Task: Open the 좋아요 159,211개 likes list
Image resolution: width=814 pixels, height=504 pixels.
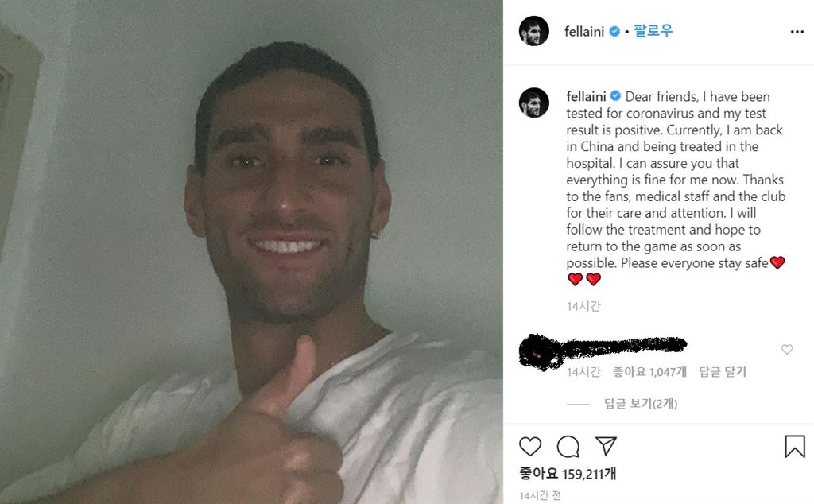Action: click(568, 473)
